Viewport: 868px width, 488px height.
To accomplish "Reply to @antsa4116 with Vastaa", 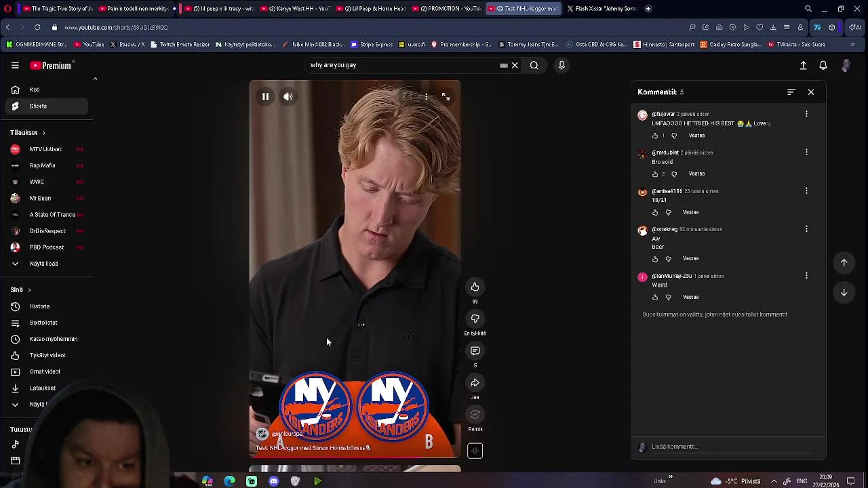I will [x=690, y=212].
